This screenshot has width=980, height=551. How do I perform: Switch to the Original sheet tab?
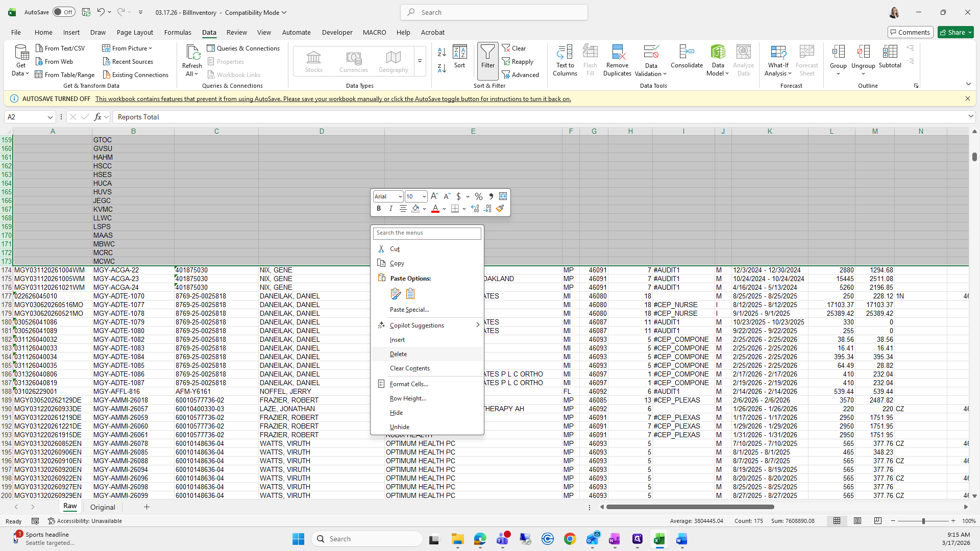click(103, 507)
